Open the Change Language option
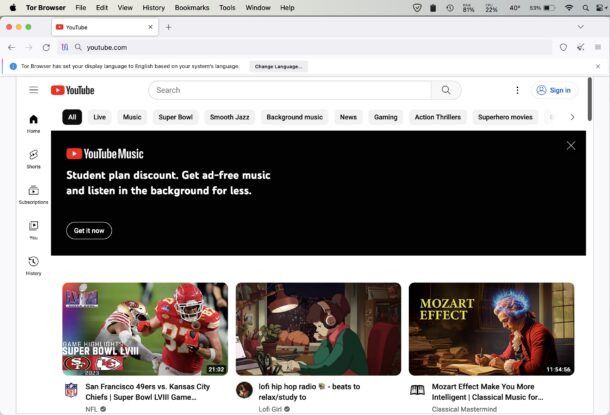 (x=278, y=66)
